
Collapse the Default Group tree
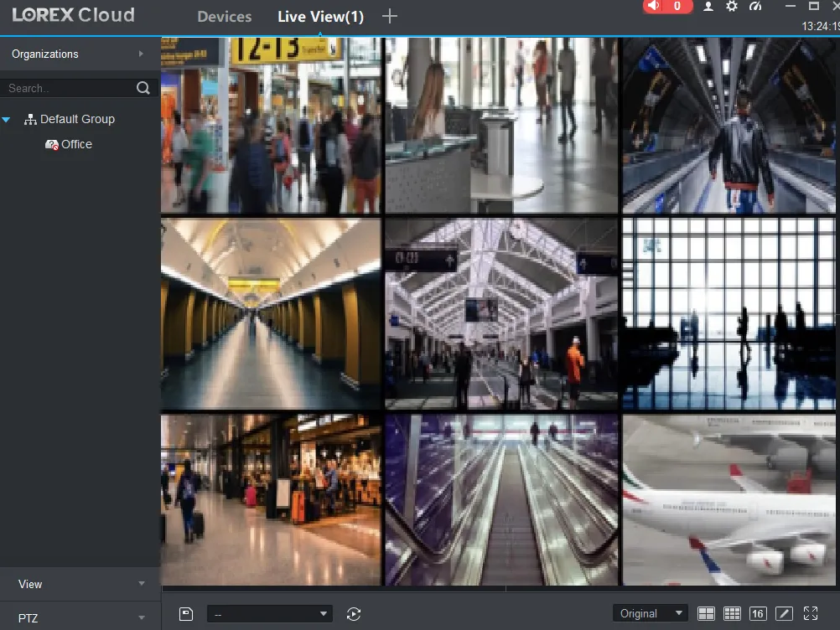[7, 119]
